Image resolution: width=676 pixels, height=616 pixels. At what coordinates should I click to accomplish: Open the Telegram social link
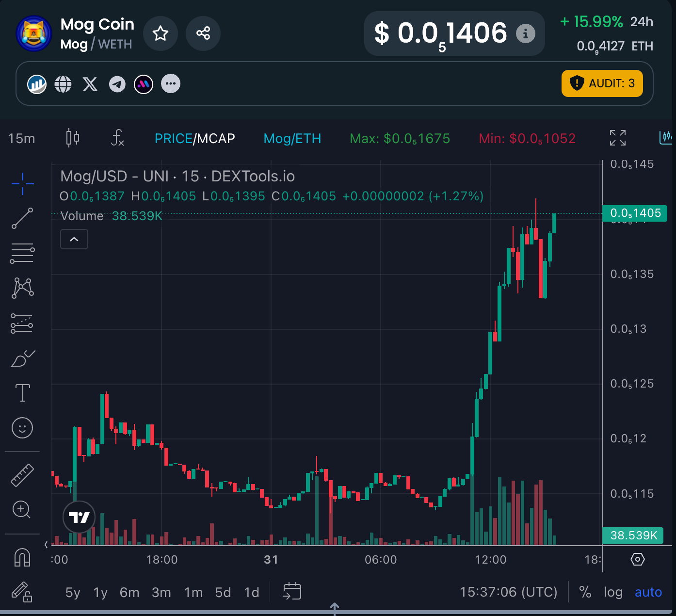point(117,84)
